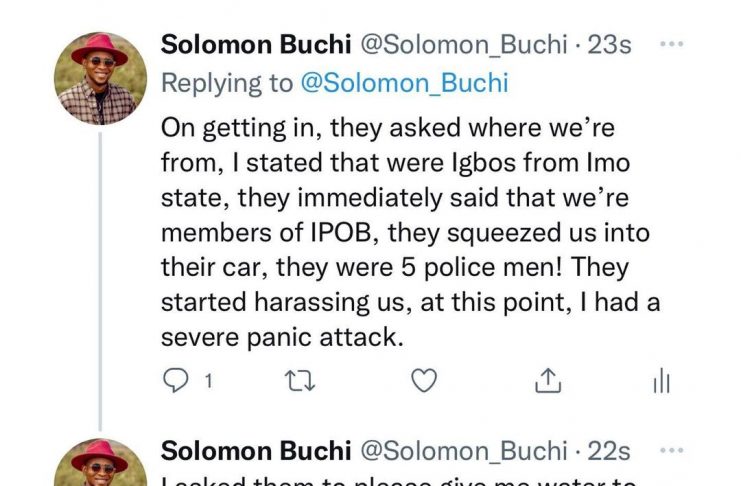The height and width of the screenshot is (486, 741).
Task: Click @Solomon_Buchi in the Replying to line
Action: 404,84
